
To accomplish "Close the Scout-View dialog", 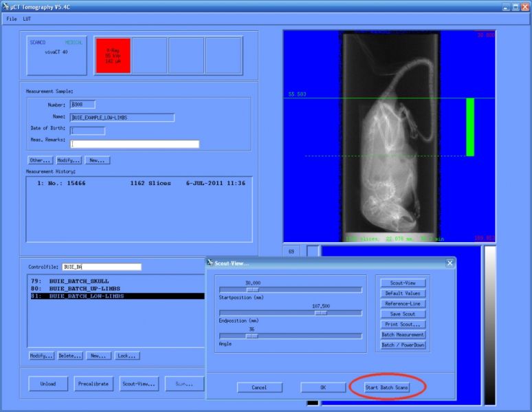I will click(450, 263).
